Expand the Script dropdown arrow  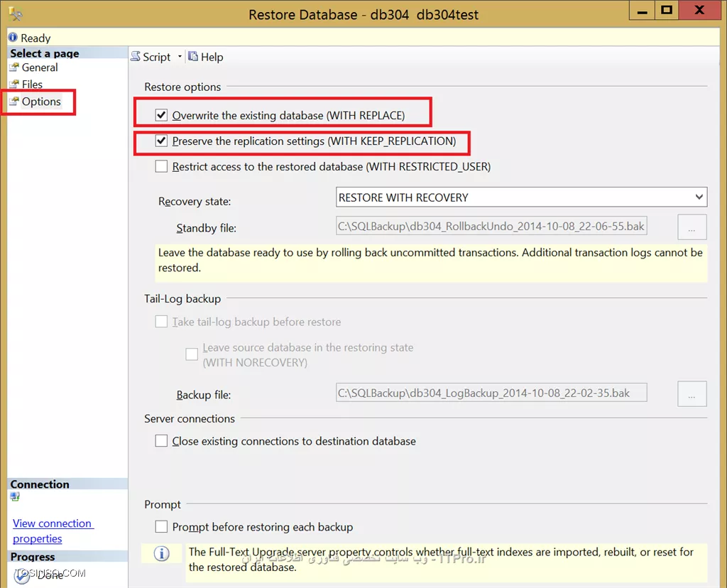(180, 57)
